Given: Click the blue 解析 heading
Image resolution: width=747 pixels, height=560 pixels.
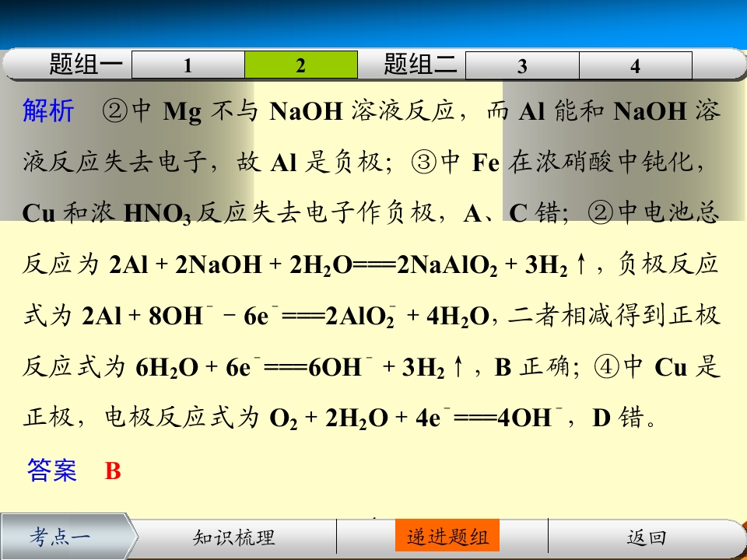Looking at the screenshot, I should [48, 110].
